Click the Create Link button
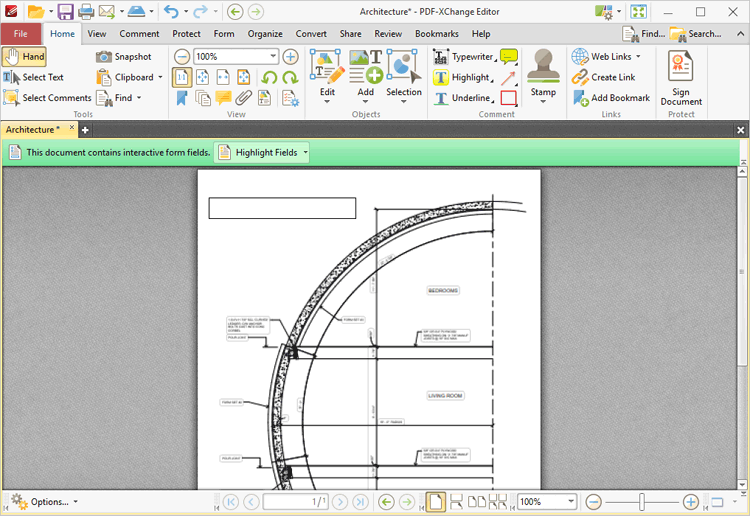 (603, 77)
